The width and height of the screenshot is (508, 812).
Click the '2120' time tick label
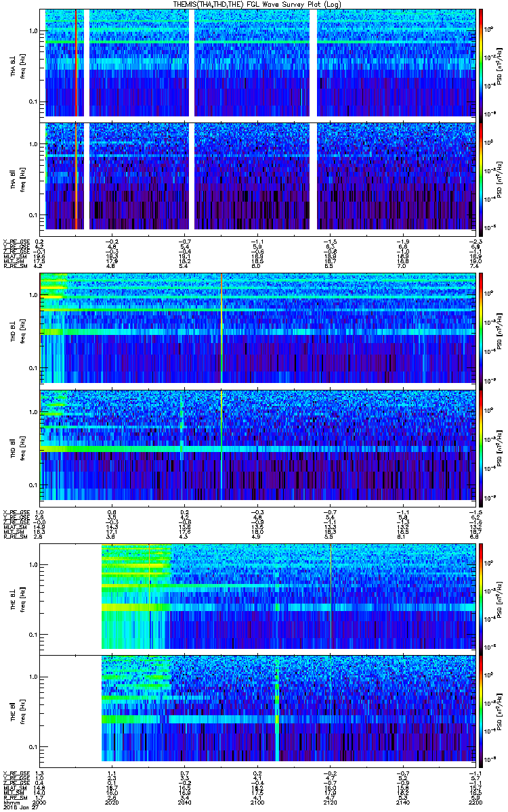pos(331,802)
